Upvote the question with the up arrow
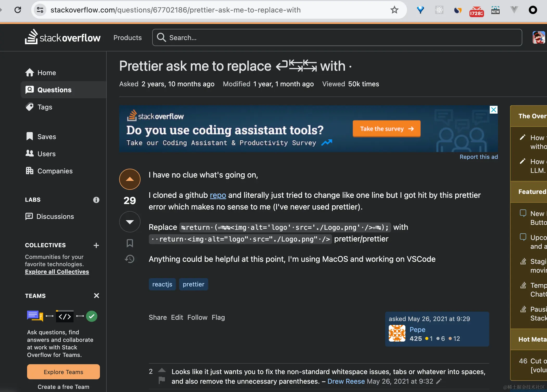Viewport: 547px width, 392px height. (130, 179)
